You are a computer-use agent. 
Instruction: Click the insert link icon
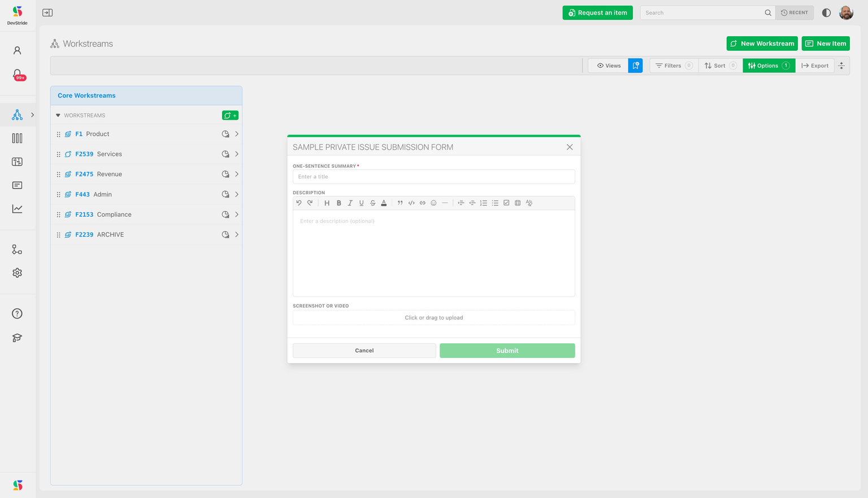423,203
